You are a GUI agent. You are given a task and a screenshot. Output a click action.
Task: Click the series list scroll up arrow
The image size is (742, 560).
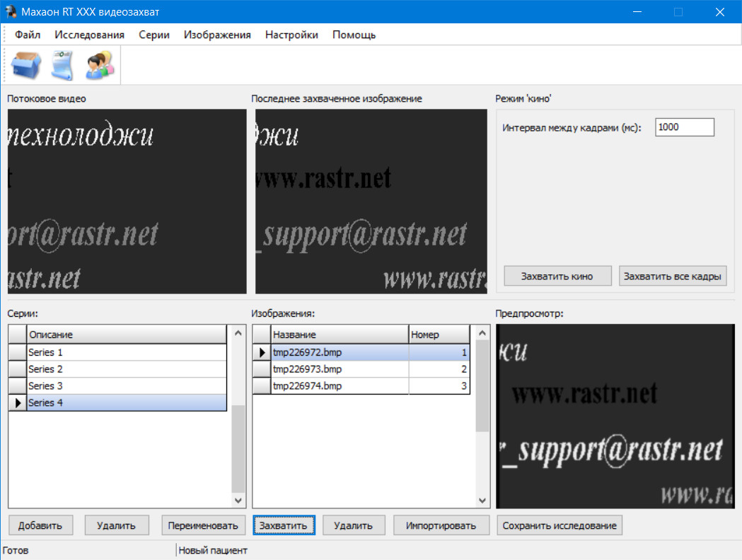coord(238,333)
